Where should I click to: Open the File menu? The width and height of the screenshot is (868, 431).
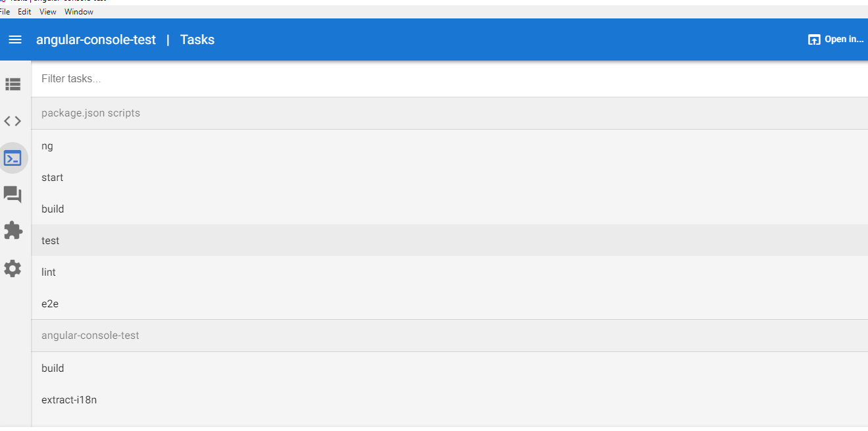point(5,12)
